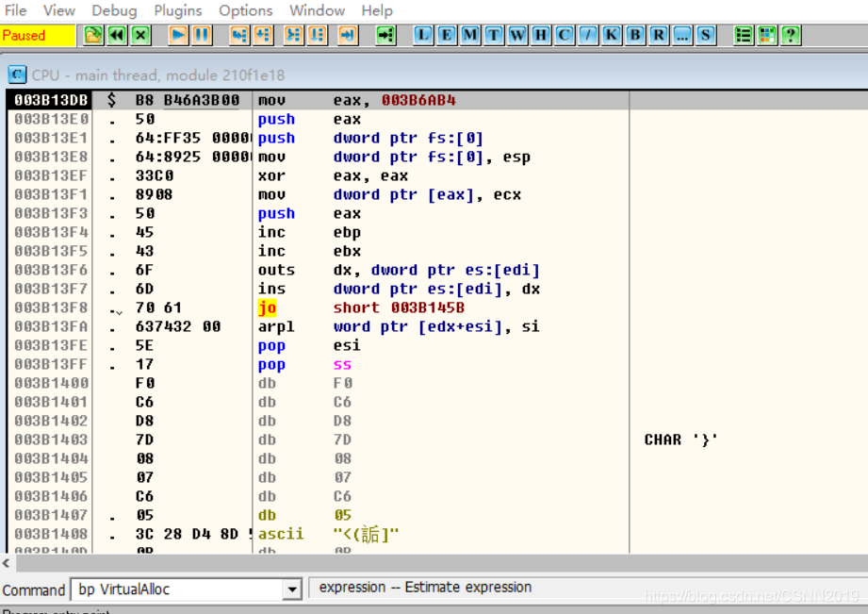The width and height of the screenshot is (868, 614).
Task: Click the hex bytes B8 B46A3B00
Action: point(188,100)
